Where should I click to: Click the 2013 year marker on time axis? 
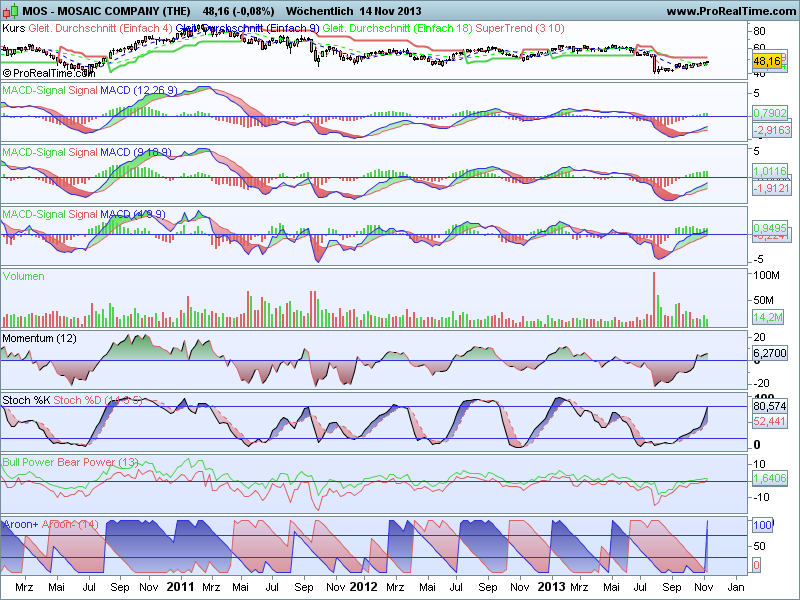[x=552, y=587]
